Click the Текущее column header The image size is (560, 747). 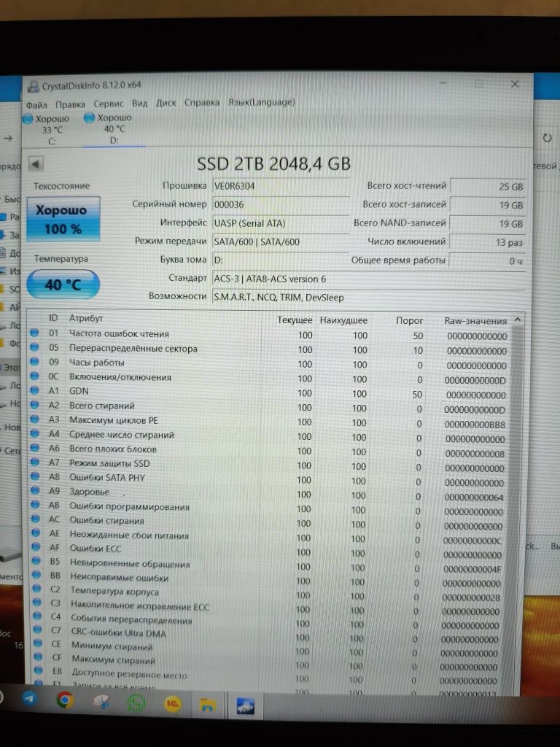point(295,320)
